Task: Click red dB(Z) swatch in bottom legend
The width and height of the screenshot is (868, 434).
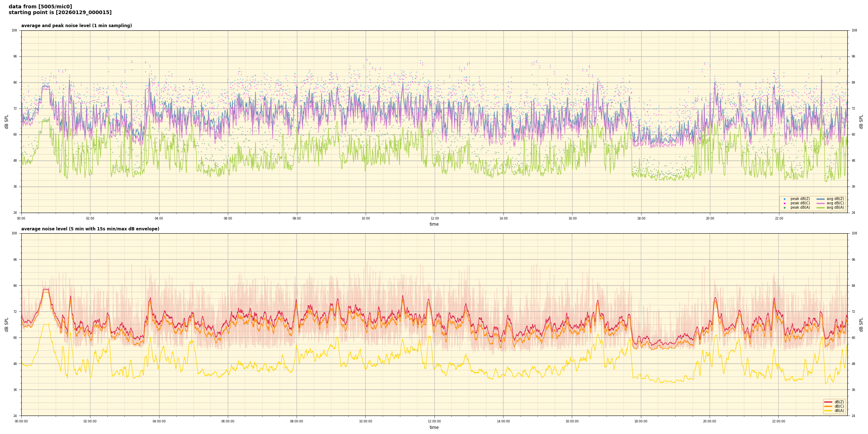Action: coord(828,402)
